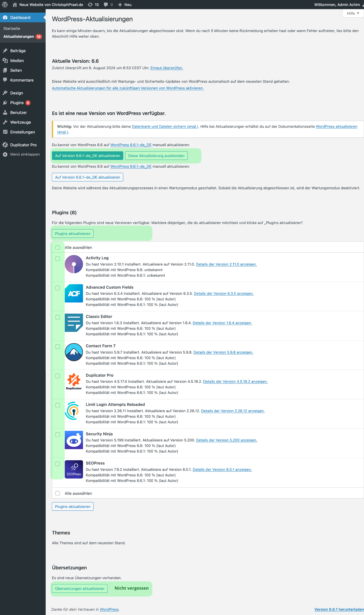Click green Auf Version 6.6.1–de_DE aktualisieren button
364x615 pixels.
tap(88, 156)
